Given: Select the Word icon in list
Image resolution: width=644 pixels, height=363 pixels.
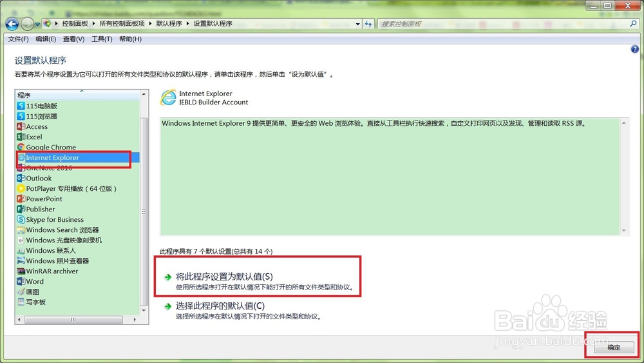Looking at the screenshot, I should pos(21,281).
